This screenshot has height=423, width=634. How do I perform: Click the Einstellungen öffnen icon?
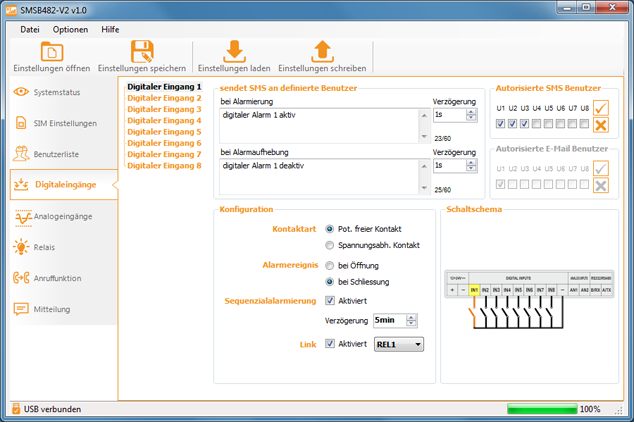pyautogui.click(x=51, y=52)
